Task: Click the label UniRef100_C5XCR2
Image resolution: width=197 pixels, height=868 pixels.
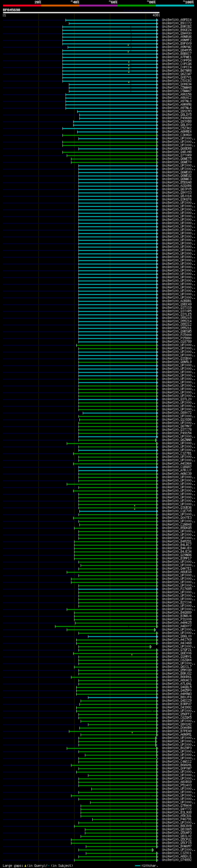Action: pos(176,81)
